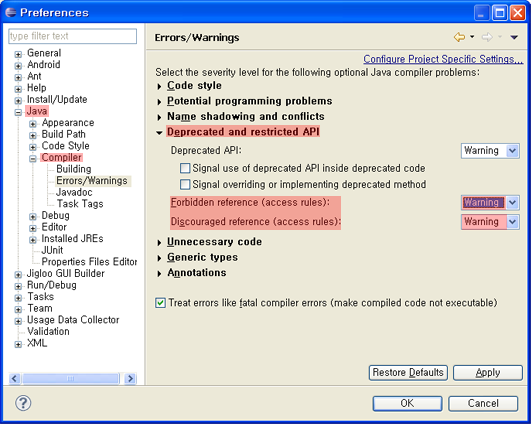Click the Restore Defaults button
The height and width of the screenshot is (424, 531).
click(408, 373)
